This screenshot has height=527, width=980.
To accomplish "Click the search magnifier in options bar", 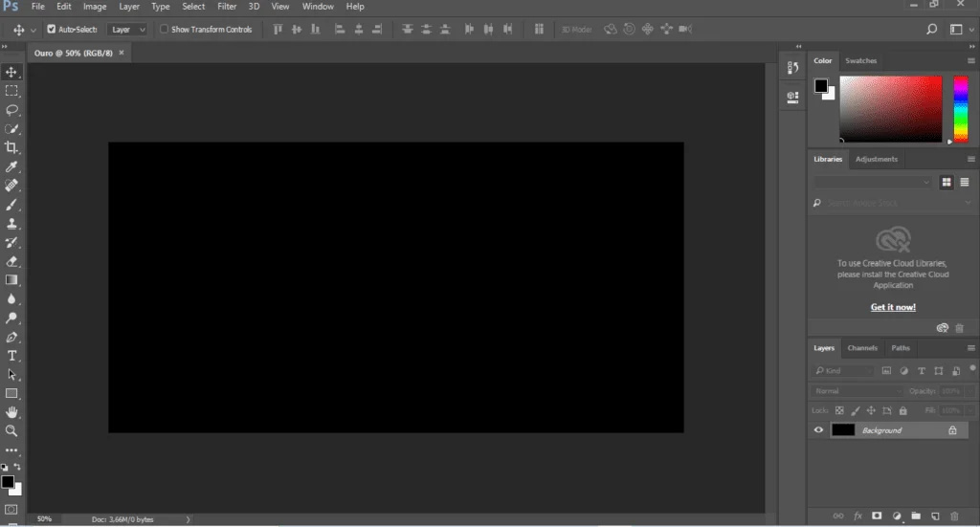I will pyautogui.click(x=931, y=29).
